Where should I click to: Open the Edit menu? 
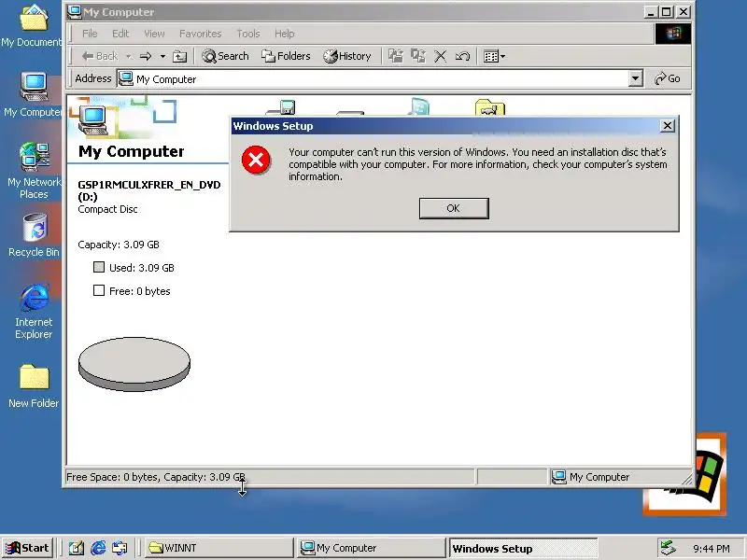[120, 34]
